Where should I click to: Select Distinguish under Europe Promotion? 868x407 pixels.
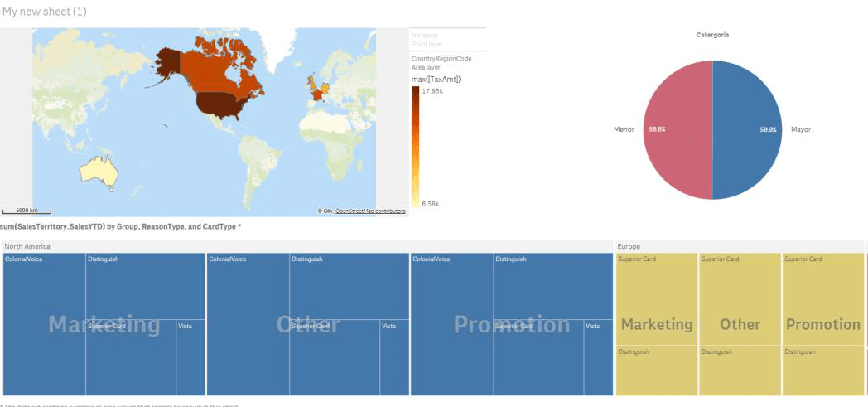coord(824,371)
